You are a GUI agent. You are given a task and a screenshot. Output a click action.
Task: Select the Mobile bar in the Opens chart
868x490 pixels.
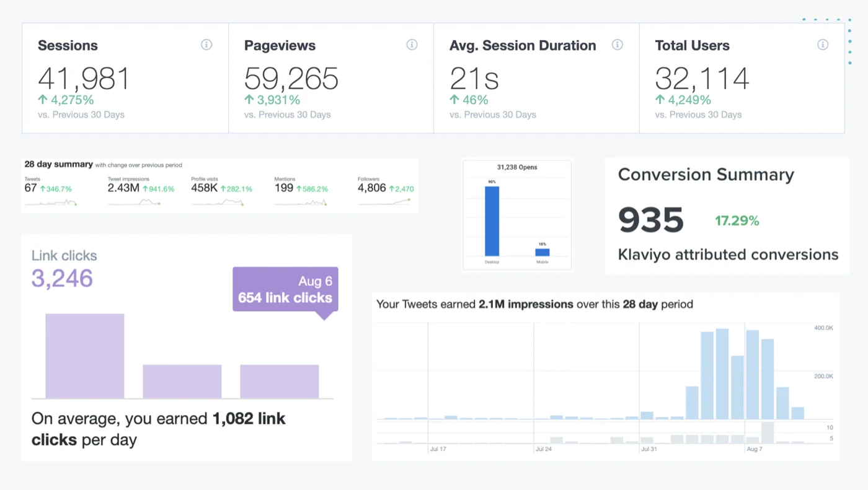(x=542, y=252)
